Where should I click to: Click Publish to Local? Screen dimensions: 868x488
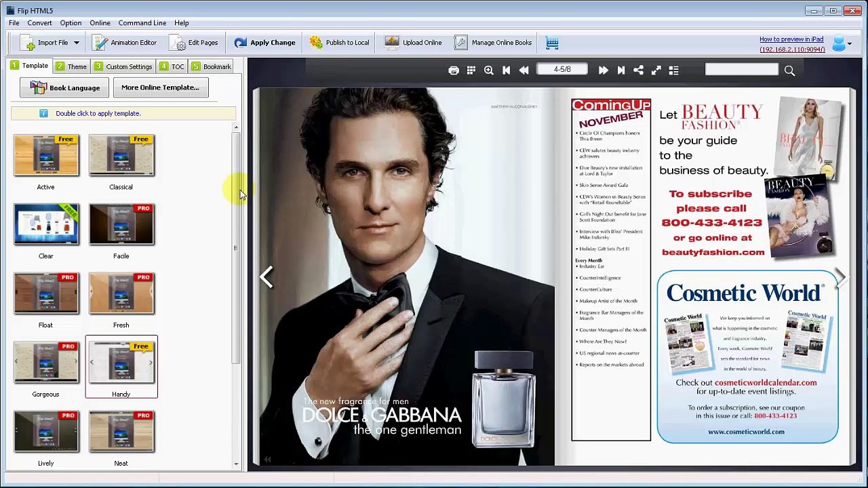339,43
